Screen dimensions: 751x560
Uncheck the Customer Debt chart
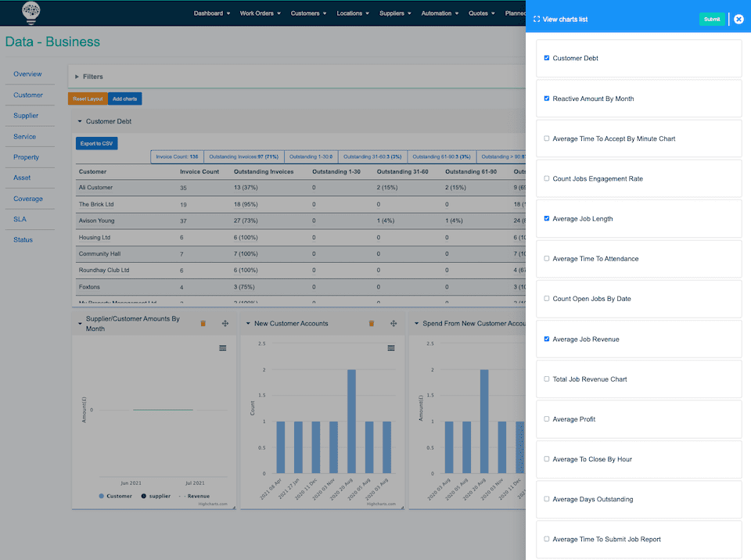coord(546,57)
